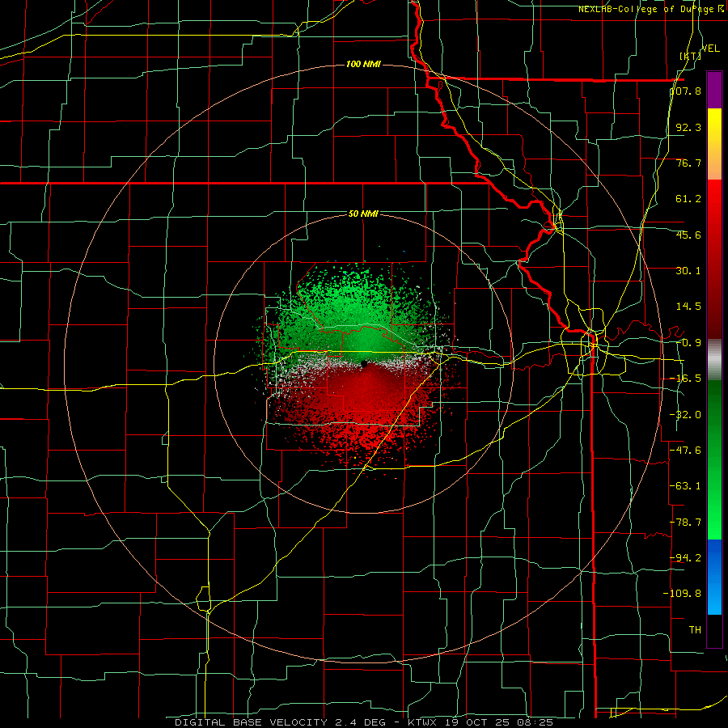Select the -78.7 velocity scale value

[x=686, y=523]
